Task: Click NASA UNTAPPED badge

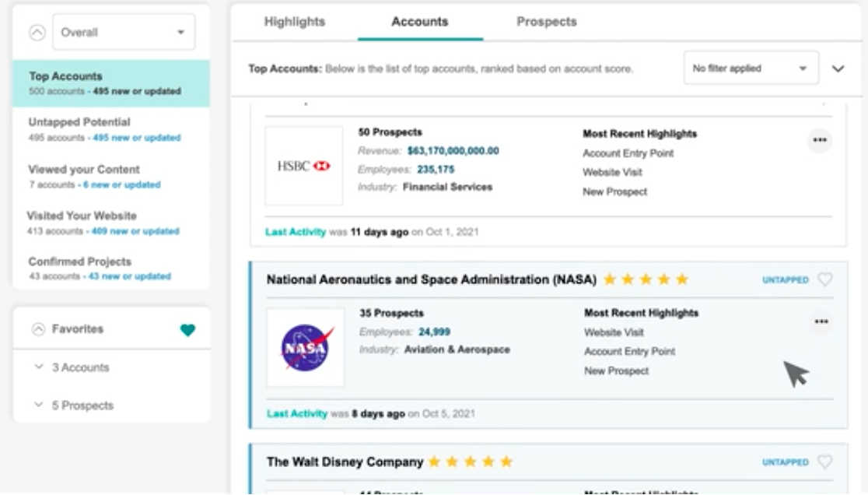Action: [785, 280]
